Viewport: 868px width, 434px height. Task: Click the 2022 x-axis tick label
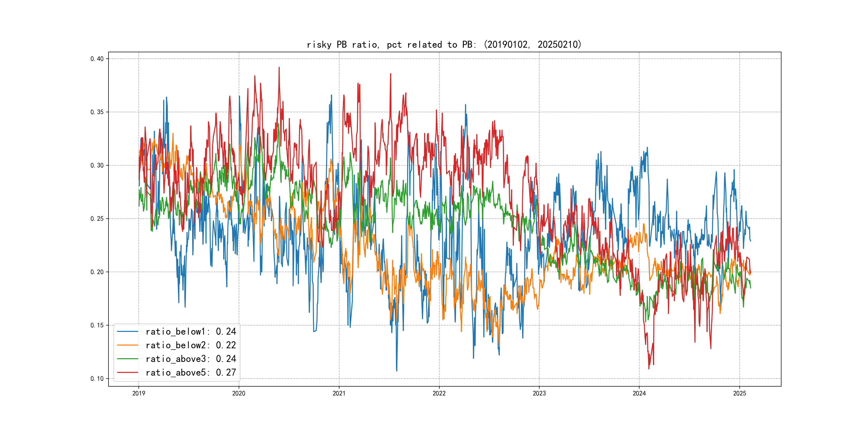[x=439, y=393]
